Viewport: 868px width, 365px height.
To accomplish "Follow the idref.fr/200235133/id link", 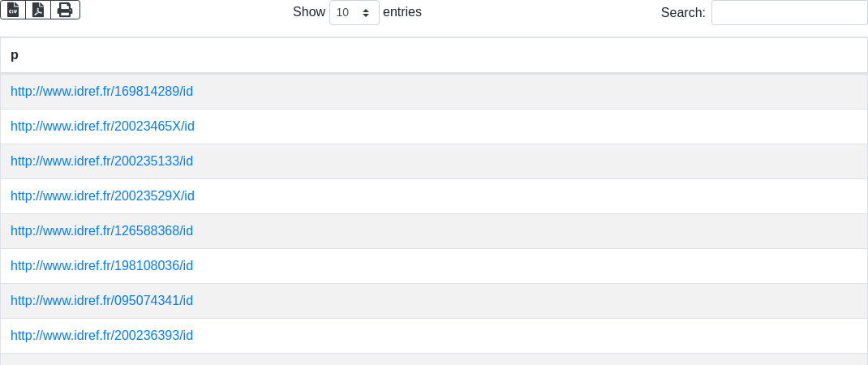I will click(101, 161).
